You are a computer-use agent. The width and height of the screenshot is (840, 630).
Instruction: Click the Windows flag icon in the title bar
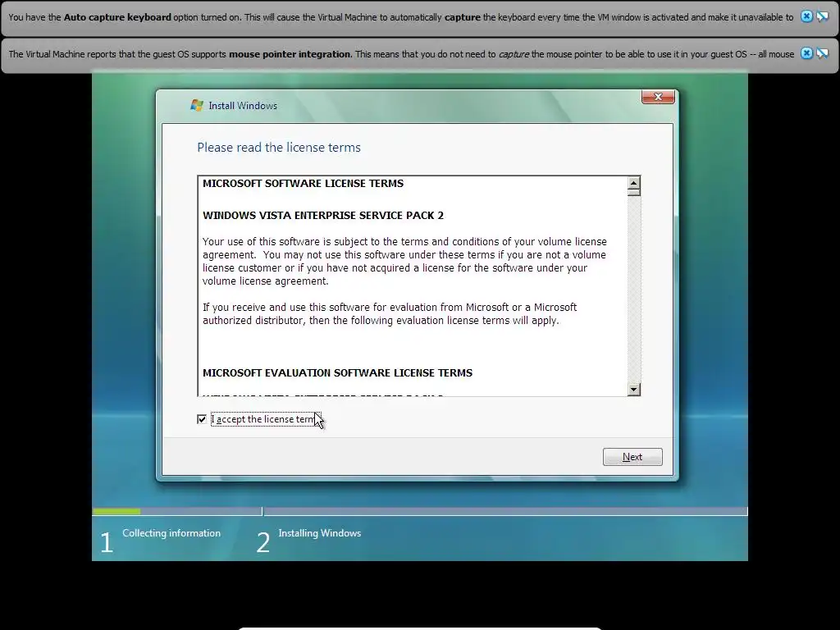point(197,106)
